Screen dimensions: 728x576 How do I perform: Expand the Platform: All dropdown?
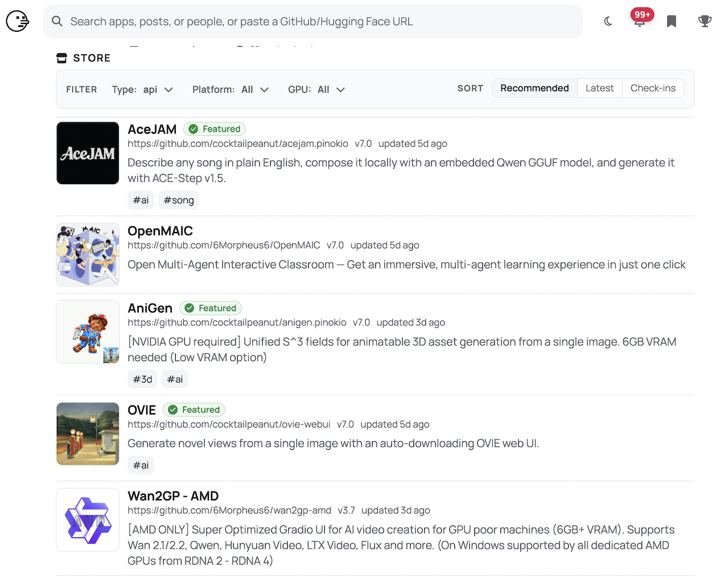pyautogui.click(x=230, y=90)
